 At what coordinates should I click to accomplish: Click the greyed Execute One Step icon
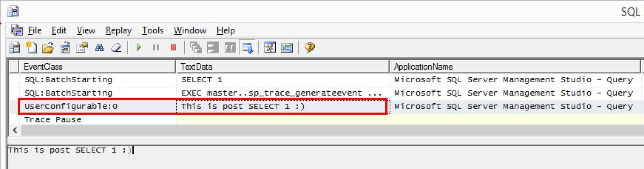(196, 48)
